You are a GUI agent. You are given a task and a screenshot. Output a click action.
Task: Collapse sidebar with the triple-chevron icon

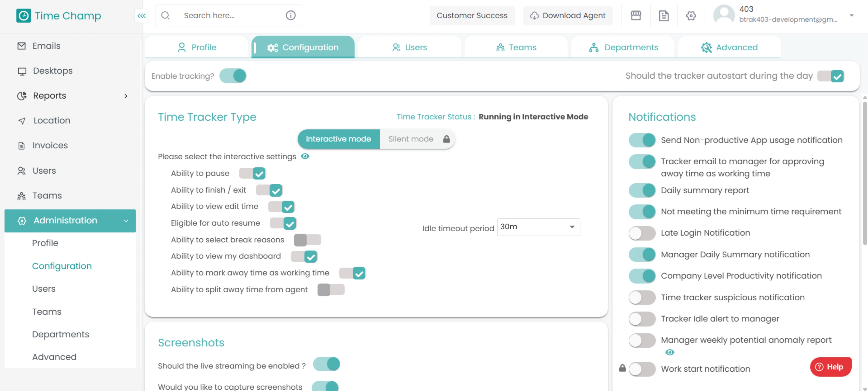142,15
